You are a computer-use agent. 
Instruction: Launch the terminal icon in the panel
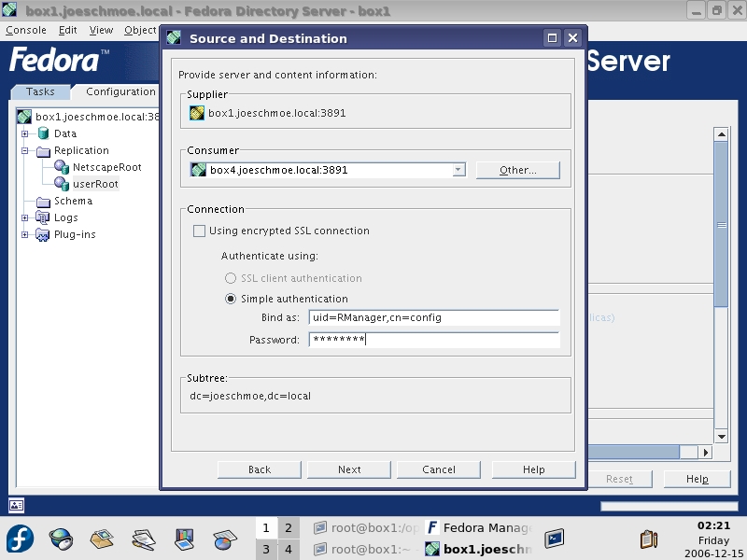click(556, 539)
